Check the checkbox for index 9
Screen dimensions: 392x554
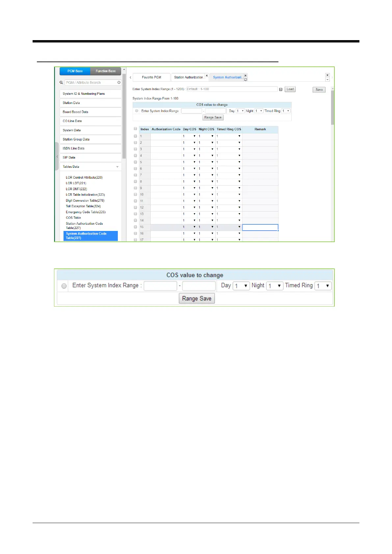click(135, 188)
